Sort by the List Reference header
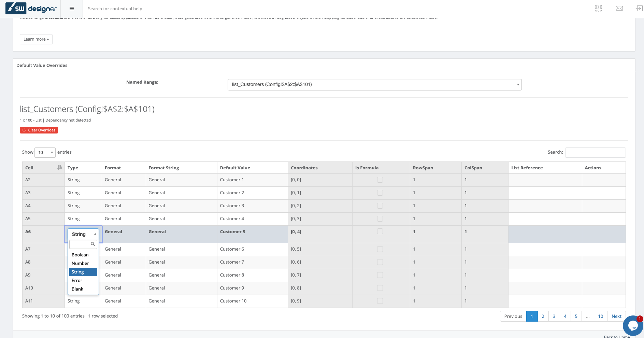Viewport: 644px width, 338px height. pyautogui.click(x=545, y=168)
